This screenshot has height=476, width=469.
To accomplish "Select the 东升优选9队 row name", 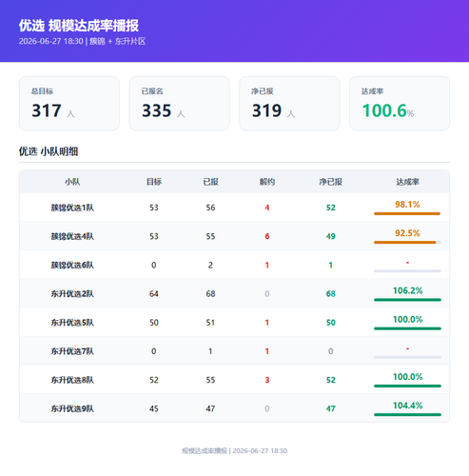I will [72, 408].
